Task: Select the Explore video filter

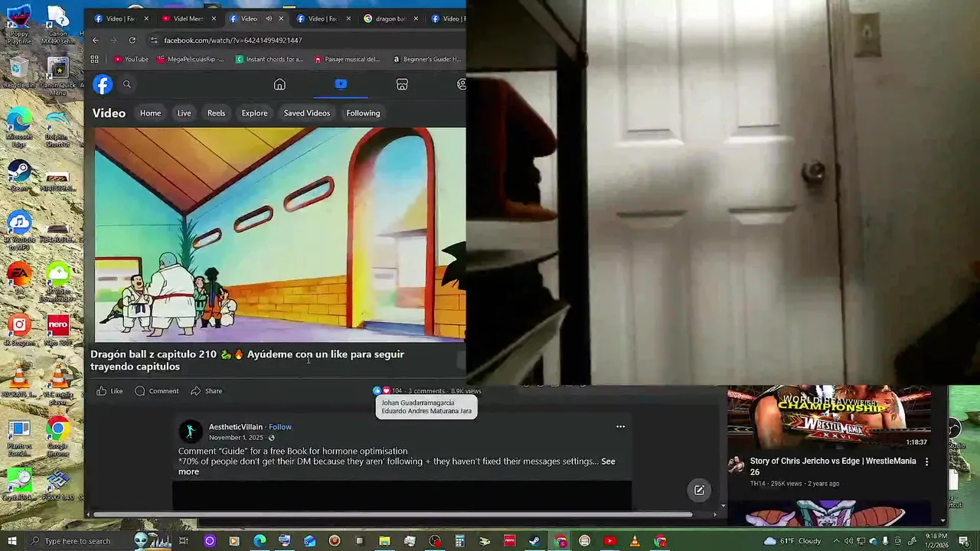Action: coord(254,113)
